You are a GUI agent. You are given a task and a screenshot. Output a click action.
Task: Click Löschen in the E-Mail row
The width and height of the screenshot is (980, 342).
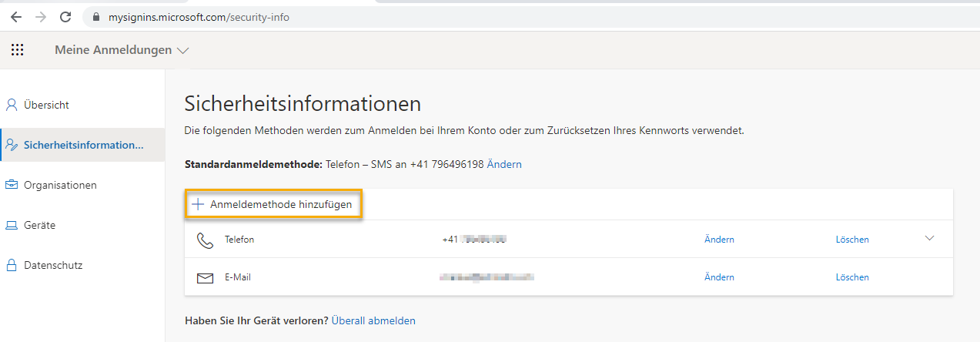click(x=852, y=277)
